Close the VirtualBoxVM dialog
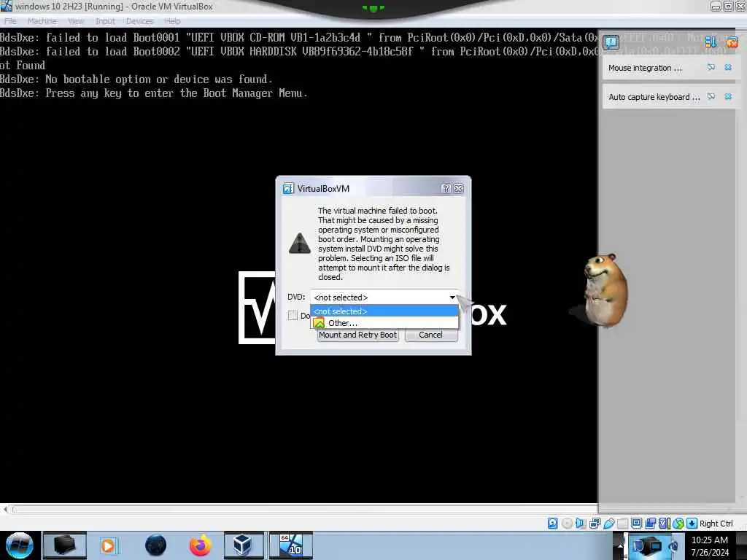The image size is (747, 560). point(459,189)
